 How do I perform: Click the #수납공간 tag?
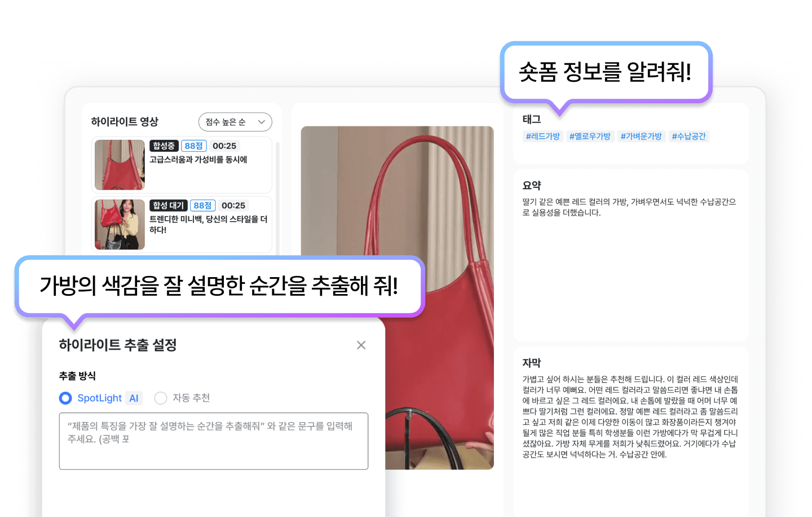pos(689,136)
